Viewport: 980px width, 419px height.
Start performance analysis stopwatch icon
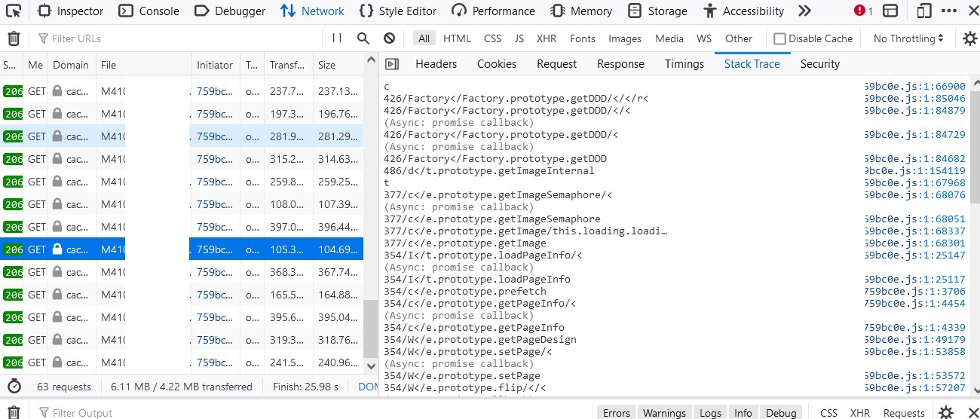pyautogui.click(x=14, y=387)
